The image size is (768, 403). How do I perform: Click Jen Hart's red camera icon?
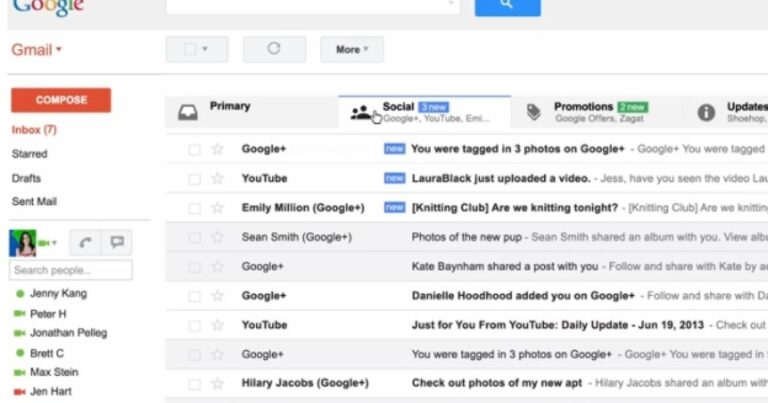coord(20,392)
